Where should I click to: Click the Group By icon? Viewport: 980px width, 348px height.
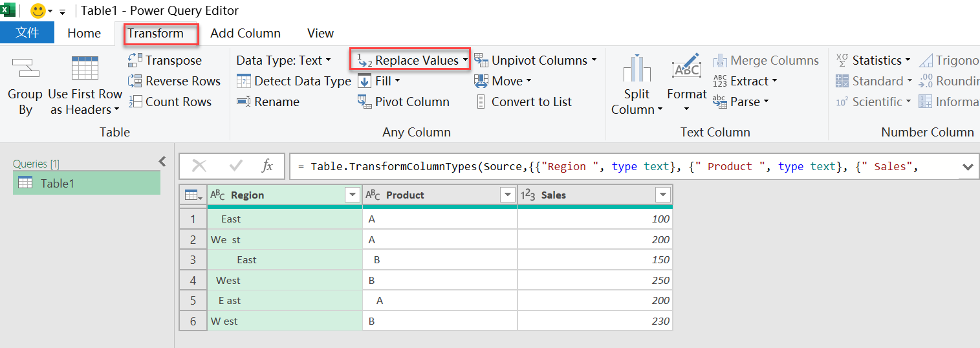25,68
